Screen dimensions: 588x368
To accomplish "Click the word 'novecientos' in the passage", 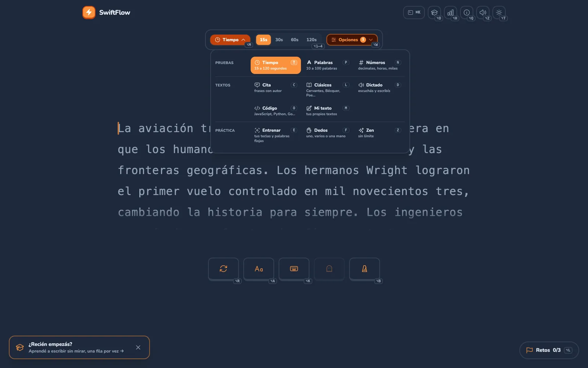I will point(390,191).
